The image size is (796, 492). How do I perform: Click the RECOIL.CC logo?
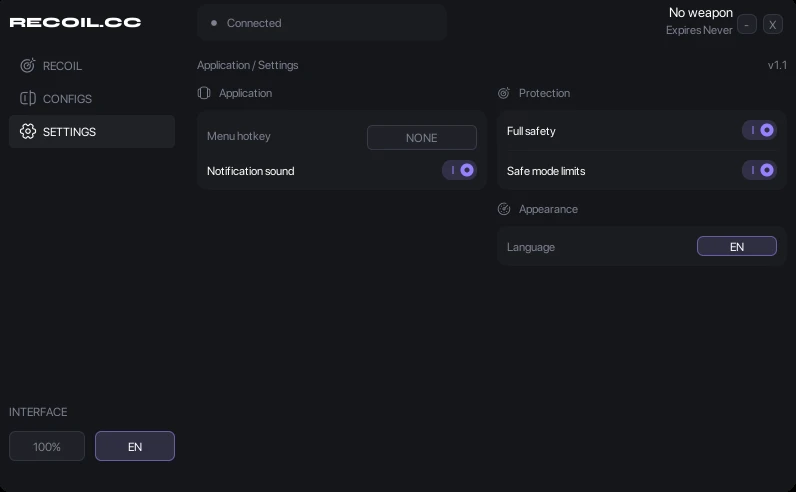point(75,22)
